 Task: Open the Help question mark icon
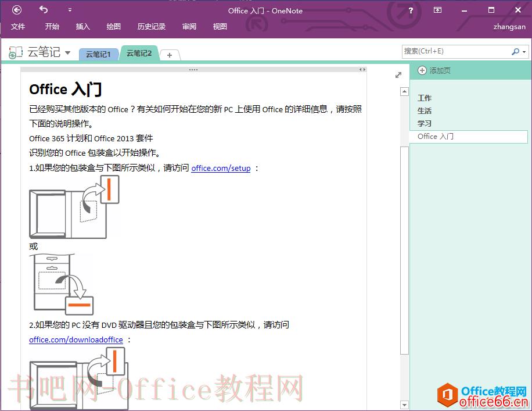coord(411,10)
